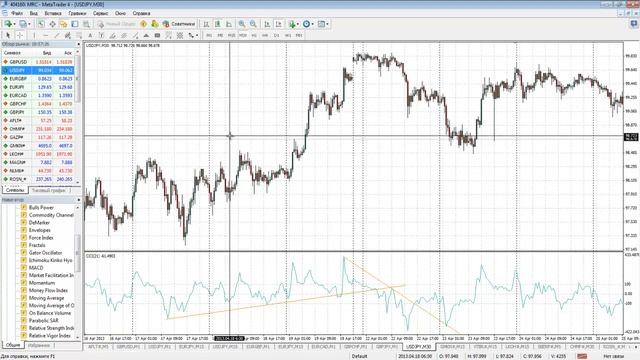Click the New Chart toolbar icon
640x360 pixels.
tap(8, 24)
